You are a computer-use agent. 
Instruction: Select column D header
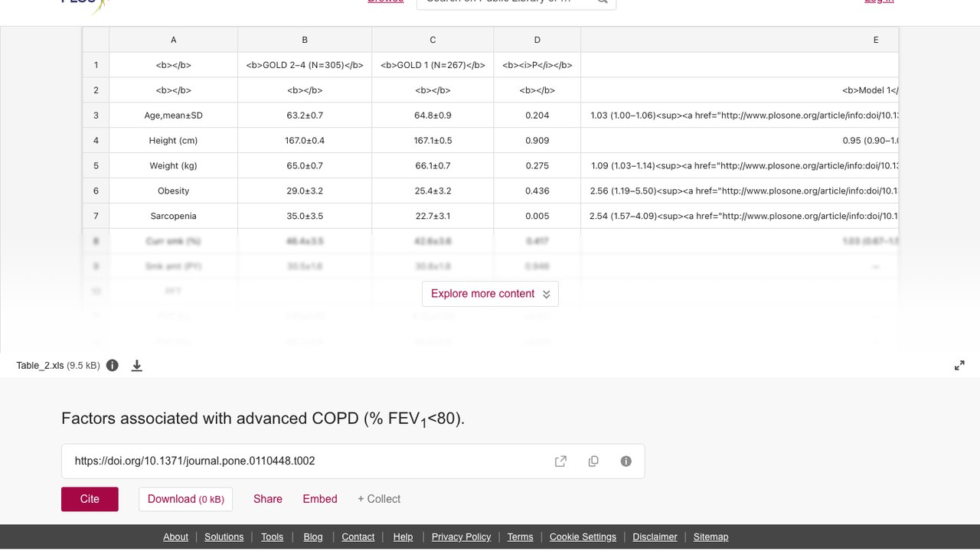tap(537, 40)
